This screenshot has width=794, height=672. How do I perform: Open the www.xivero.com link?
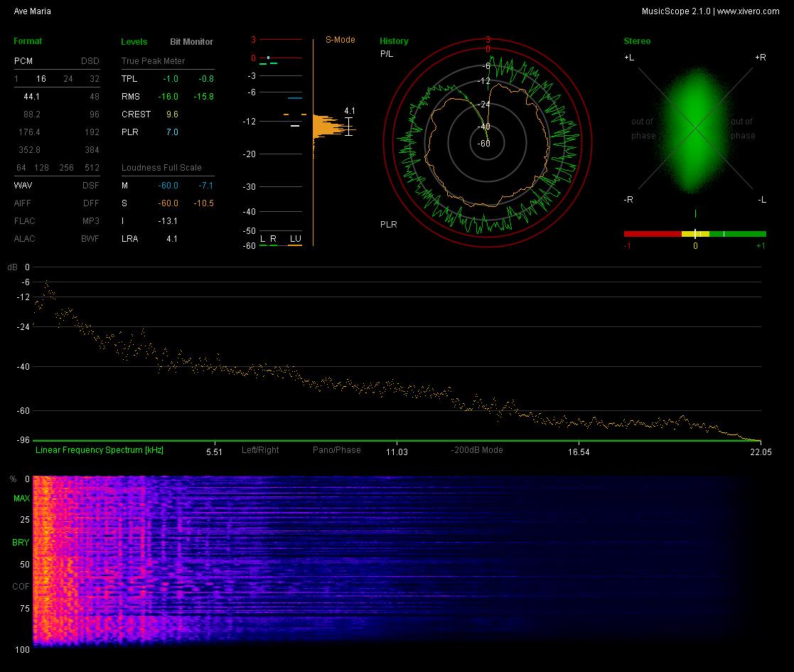[x=748, y=11]
